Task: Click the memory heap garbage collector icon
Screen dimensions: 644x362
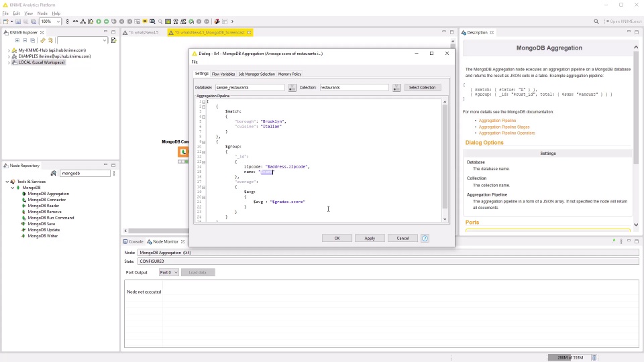Action: 594,357
